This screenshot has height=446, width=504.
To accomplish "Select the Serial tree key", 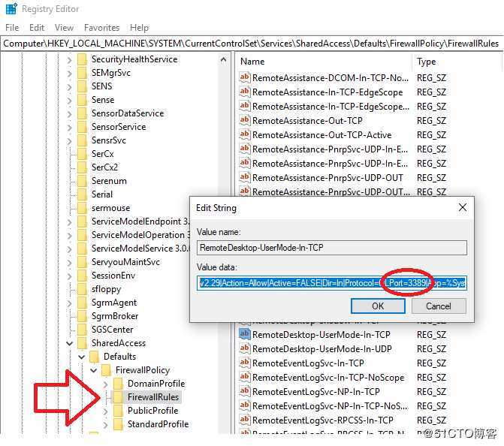I will 102,194.
